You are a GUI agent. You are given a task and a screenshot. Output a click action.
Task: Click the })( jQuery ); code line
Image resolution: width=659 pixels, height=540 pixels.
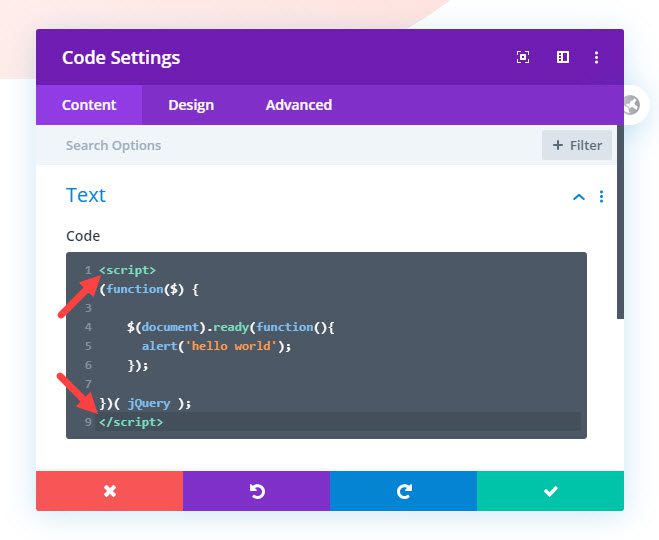click(x=145, y=403)
